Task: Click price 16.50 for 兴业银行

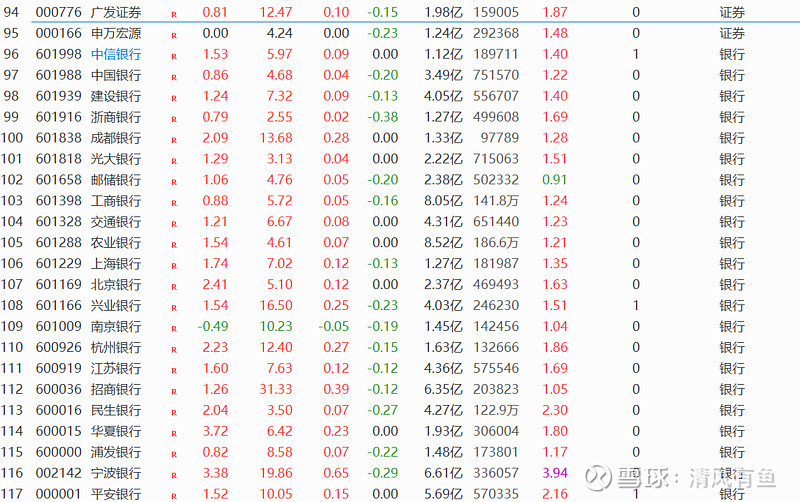Action: [276, 305]
